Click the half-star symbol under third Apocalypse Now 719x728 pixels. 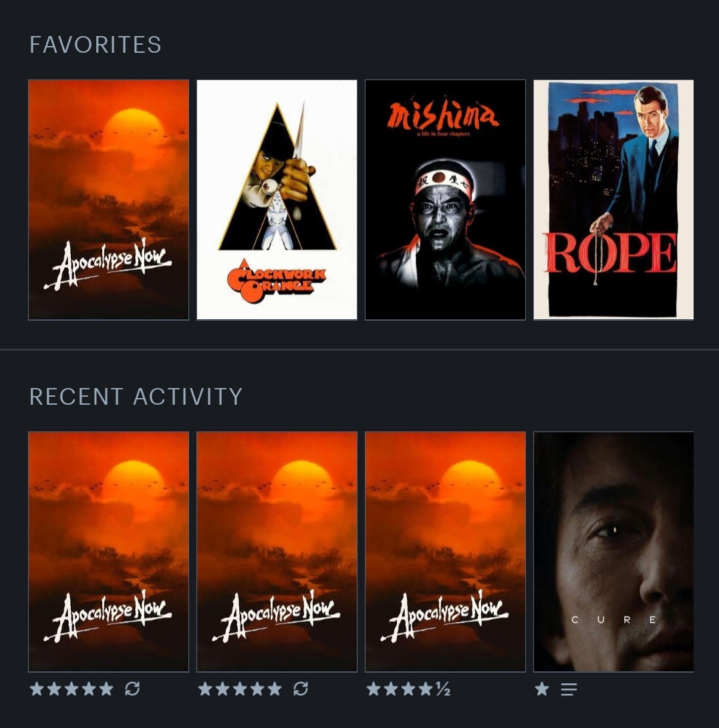[x=443, y=689]
